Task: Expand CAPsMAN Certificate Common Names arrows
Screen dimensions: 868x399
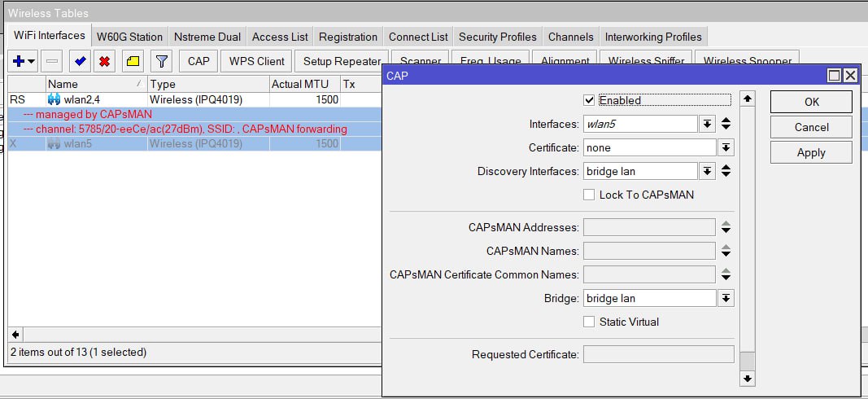Action: [726, 274]
